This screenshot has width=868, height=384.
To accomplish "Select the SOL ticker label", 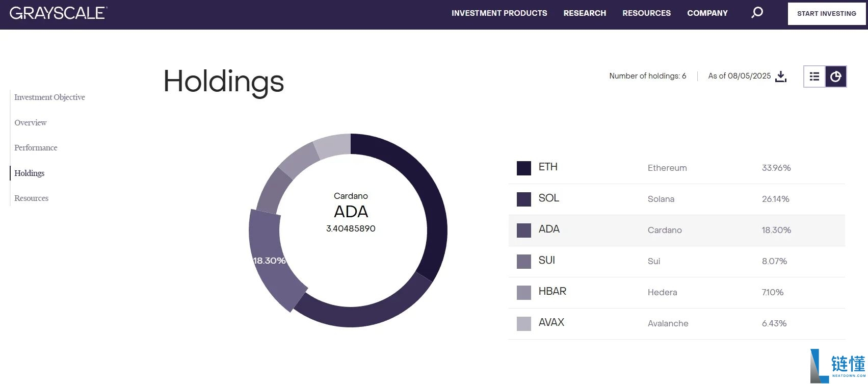I will (x=549, y=198).
